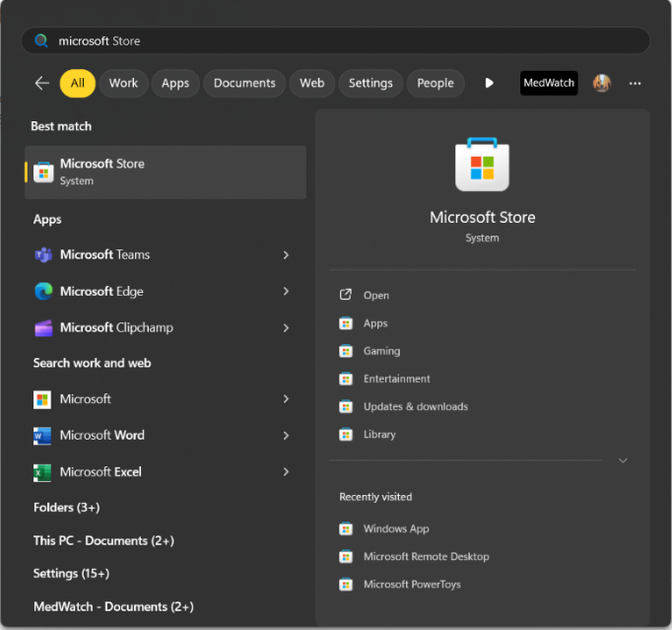The height and width of the screenshot is (630, 672).
Task: Open the three-dot more options menu
Action: pos(636,84)
